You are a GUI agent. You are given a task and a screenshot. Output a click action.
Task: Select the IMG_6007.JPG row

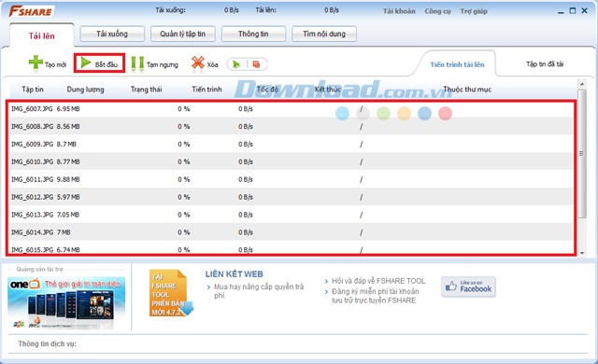[x=291, y=109]
